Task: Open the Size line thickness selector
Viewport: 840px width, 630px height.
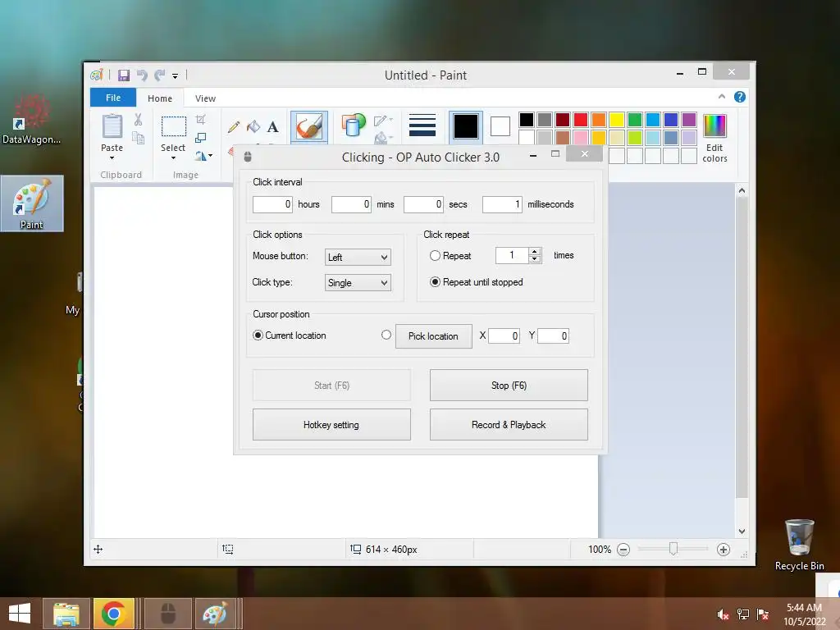Action: 422,126
